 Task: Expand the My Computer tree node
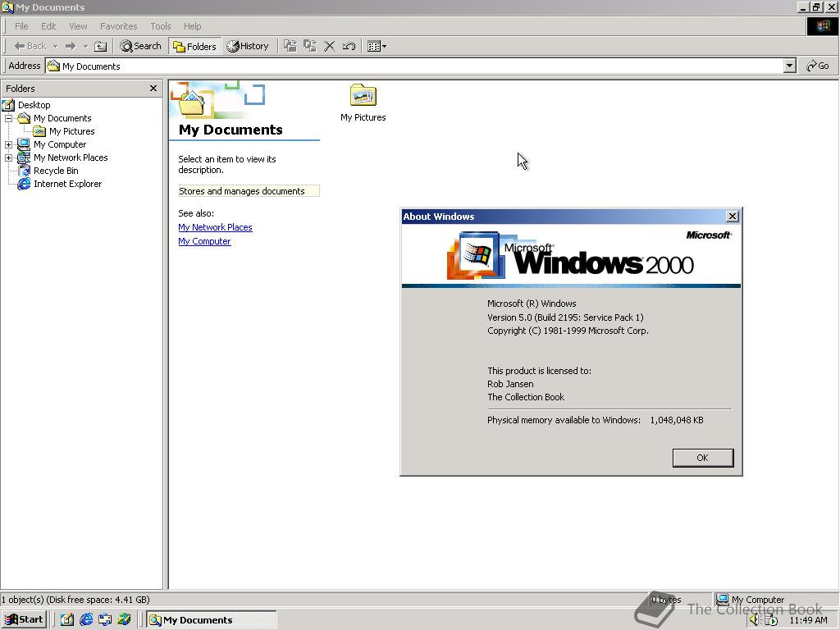pyautogui.click(x=8, y=144)
